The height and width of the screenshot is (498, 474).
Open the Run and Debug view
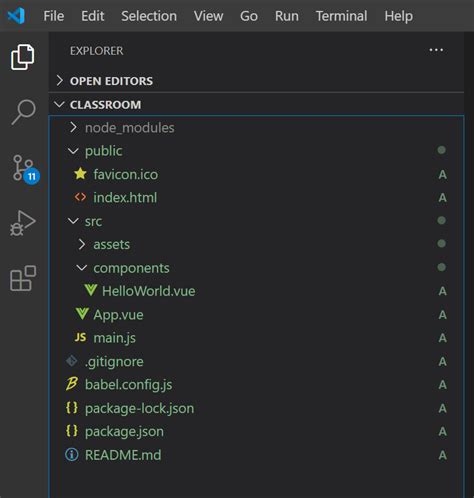click(23, 223)
